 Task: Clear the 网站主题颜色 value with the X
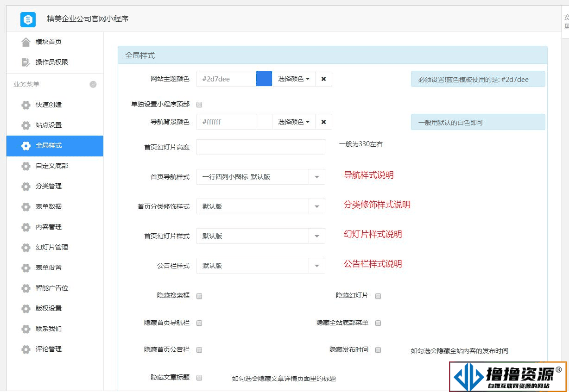coord(323,79)
